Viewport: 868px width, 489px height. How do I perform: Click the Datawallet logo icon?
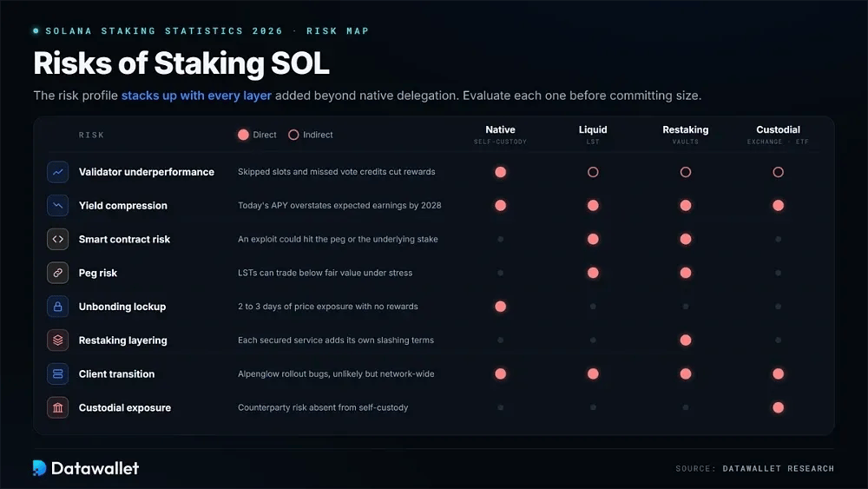click(x=39, y=468)
